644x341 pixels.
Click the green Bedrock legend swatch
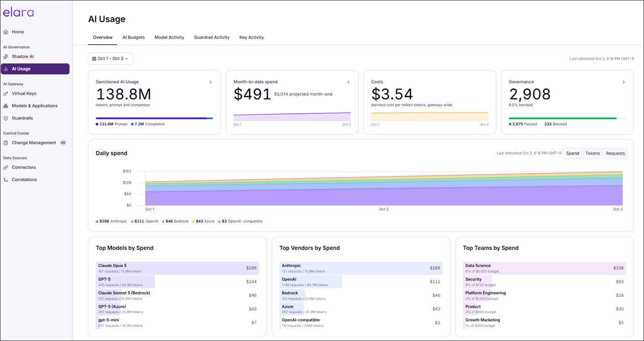(x=163, y=221)
